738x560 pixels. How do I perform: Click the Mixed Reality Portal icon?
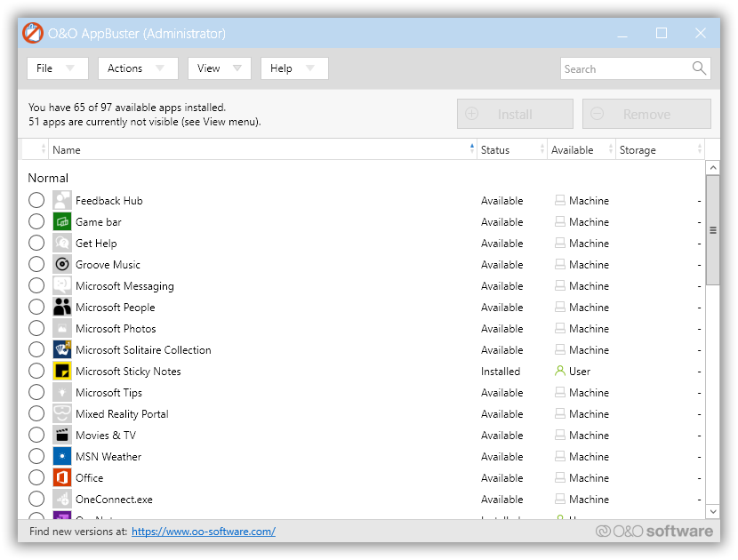click(x=61, y=413)
